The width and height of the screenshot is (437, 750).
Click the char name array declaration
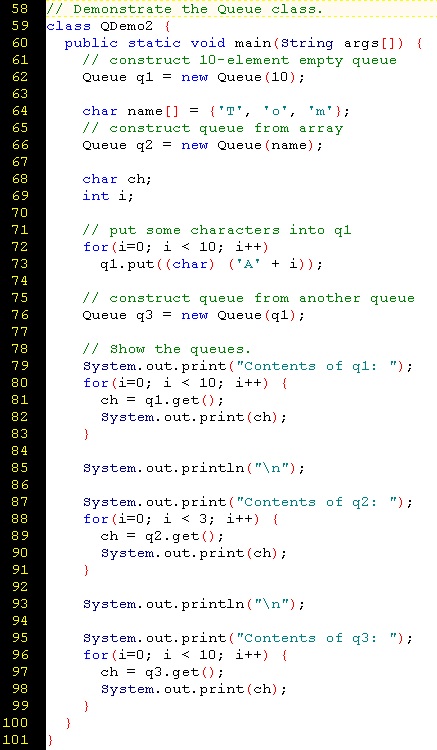pos(216,111)
